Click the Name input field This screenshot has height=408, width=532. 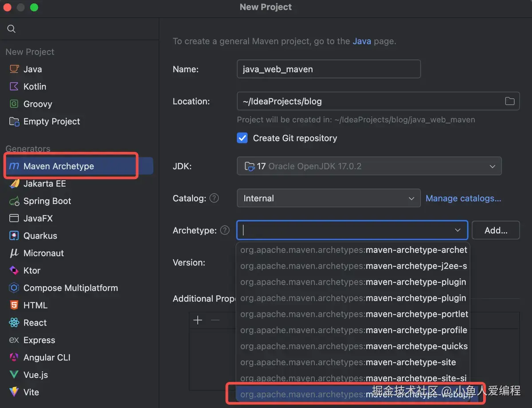pos(329,69)
